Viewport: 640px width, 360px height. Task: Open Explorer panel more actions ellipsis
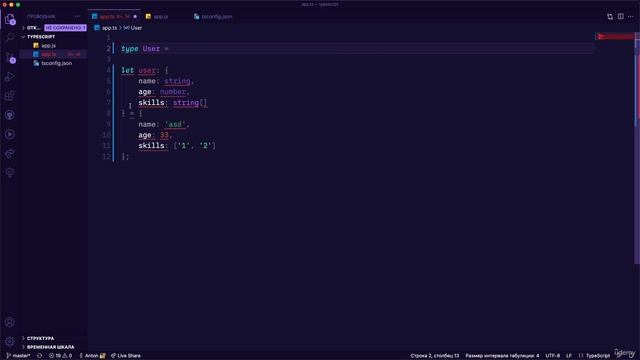[78, 16]
